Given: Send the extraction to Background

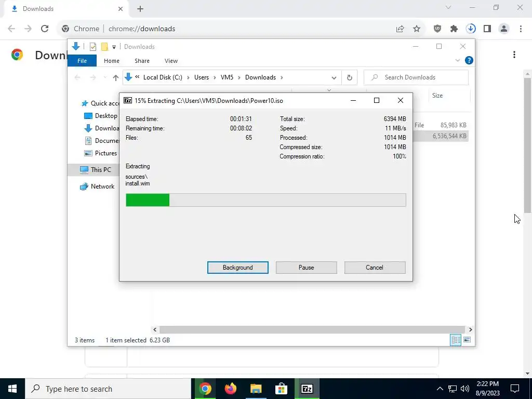Looking at the screenshot, I should coord(237,268).
